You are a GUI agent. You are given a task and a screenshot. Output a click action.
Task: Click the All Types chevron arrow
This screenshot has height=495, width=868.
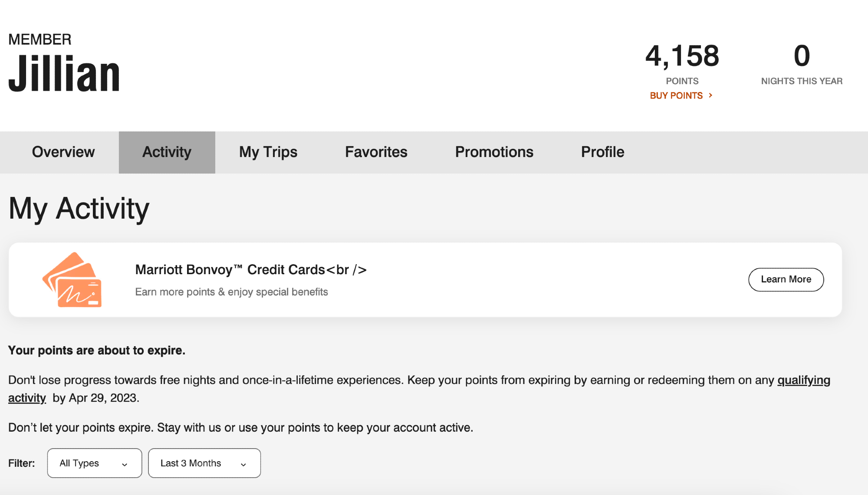click(x=125, y=464)
